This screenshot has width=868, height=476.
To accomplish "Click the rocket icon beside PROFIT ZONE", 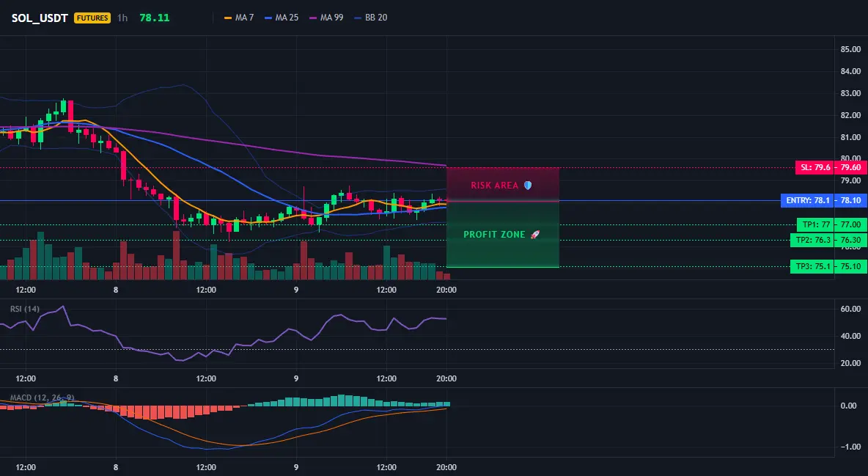I will 534,235.
